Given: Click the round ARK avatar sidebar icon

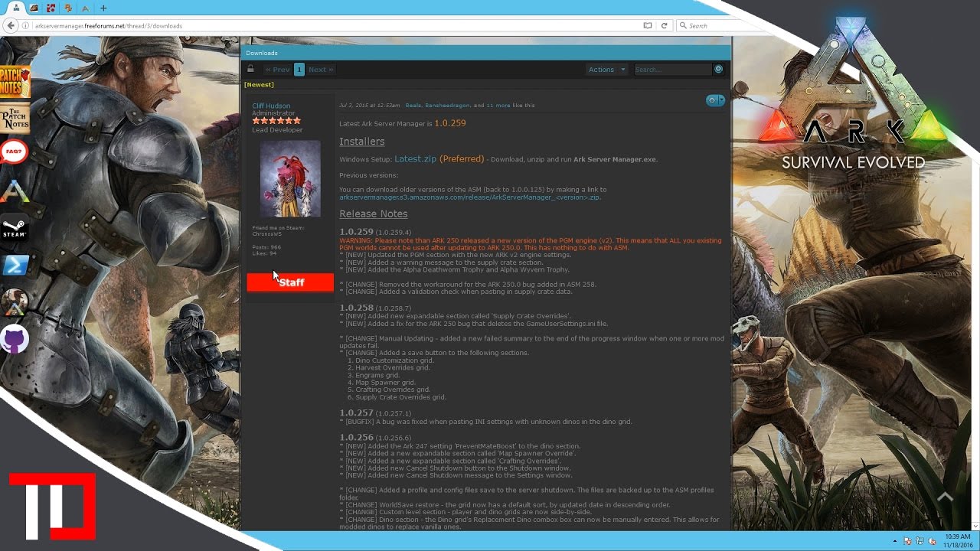Looking at the screenshot, I should (14, 302).
